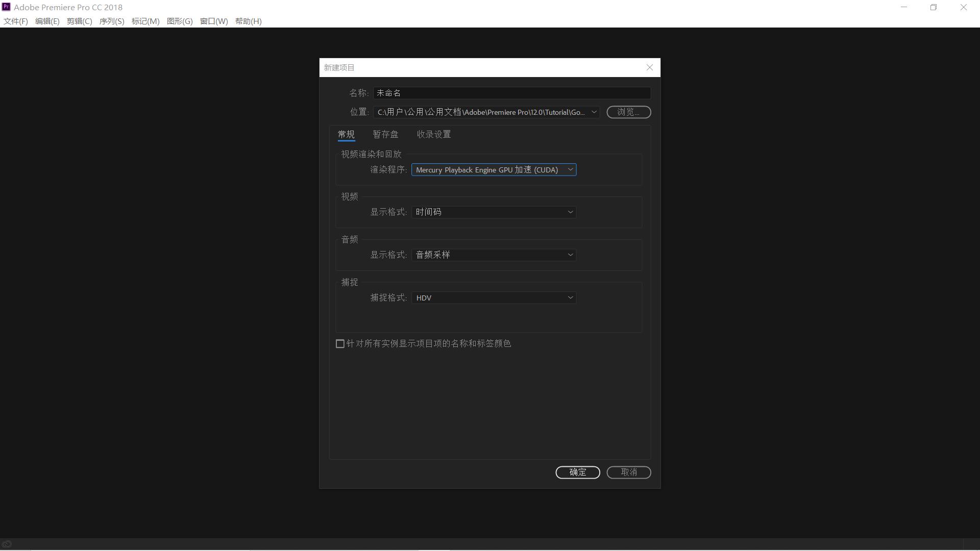Open the 文件(F) menu
980x551 pixels.
click(16, 21)
